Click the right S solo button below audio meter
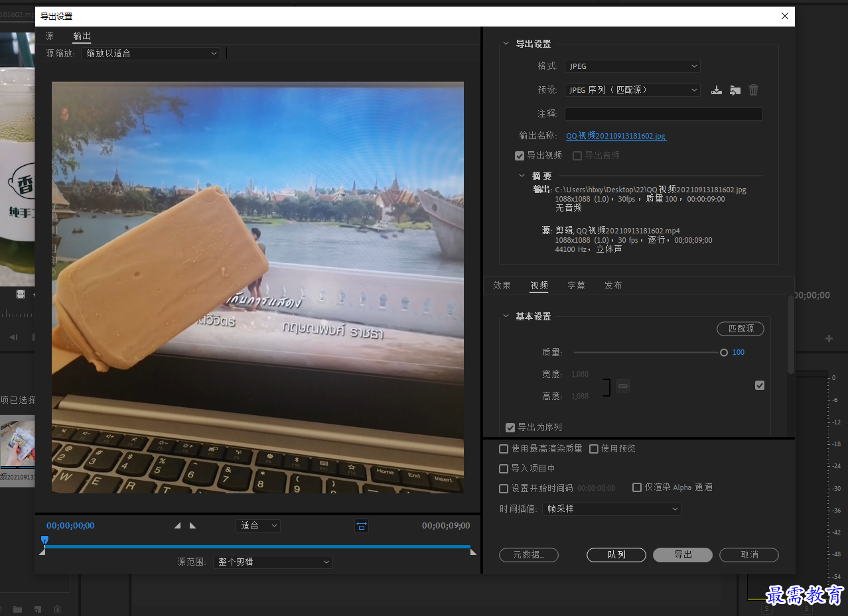 click(x=805, y=608)
